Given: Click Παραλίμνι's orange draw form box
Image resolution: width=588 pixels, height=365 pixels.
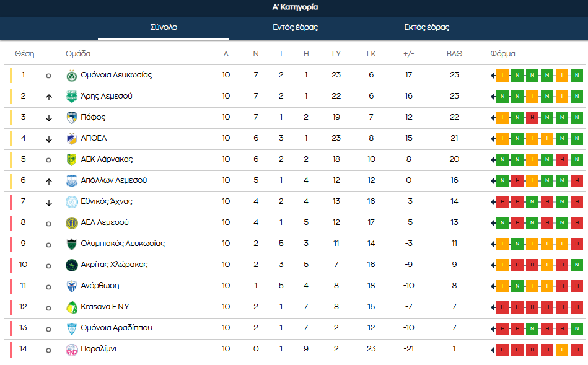Looking at the screenshot, I should tap(562, 350).
